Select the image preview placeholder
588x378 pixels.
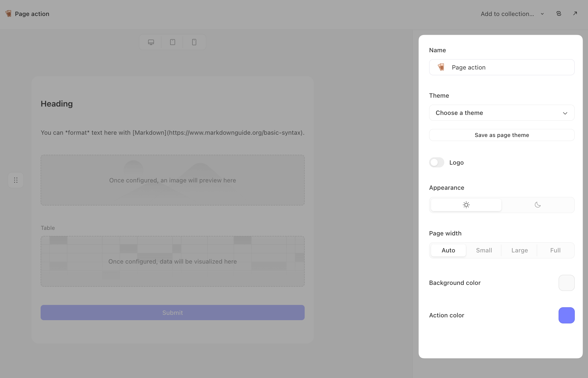(173, 180)
